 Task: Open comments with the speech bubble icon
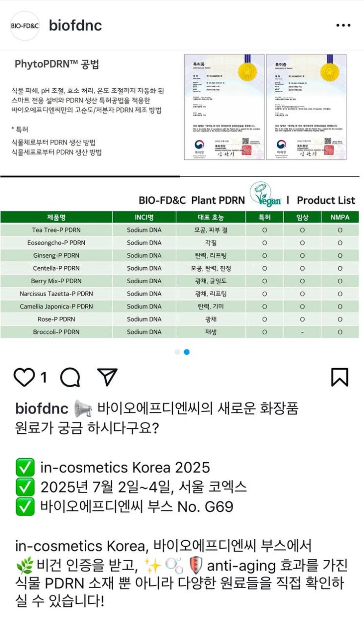[x=70, y=377]
